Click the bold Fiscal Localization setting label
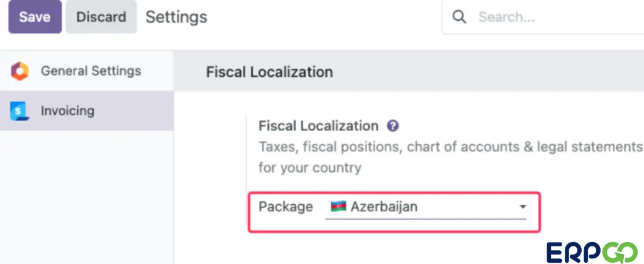The width and height of the screenshot is (644, 264). click(318, 126)
